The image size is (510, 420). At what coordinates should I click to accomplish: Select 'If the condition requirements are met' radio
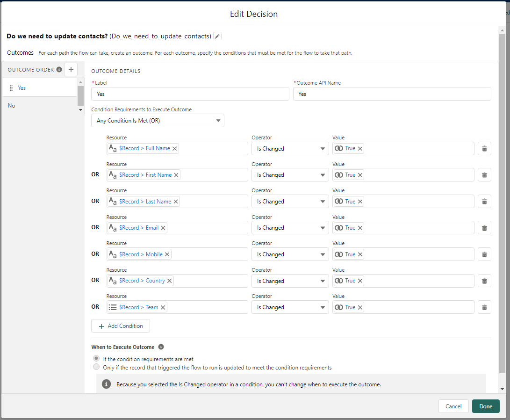[x=96, y=359]
